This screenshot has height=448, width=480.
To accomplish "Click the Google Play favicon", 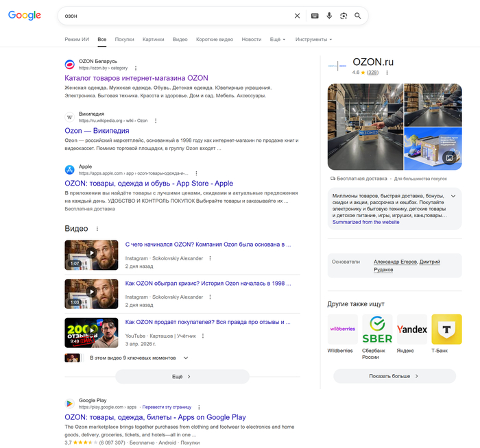I will point(69,403).
